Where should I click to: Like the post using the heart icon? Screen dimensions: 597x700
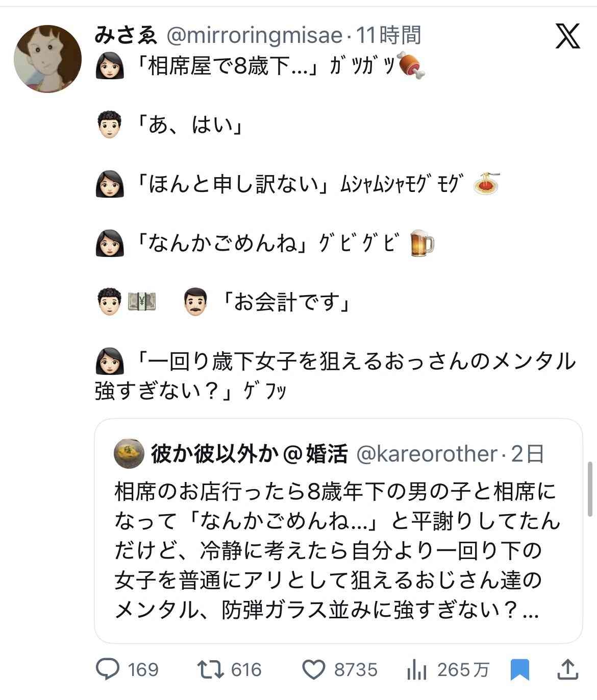pos(314,669)
